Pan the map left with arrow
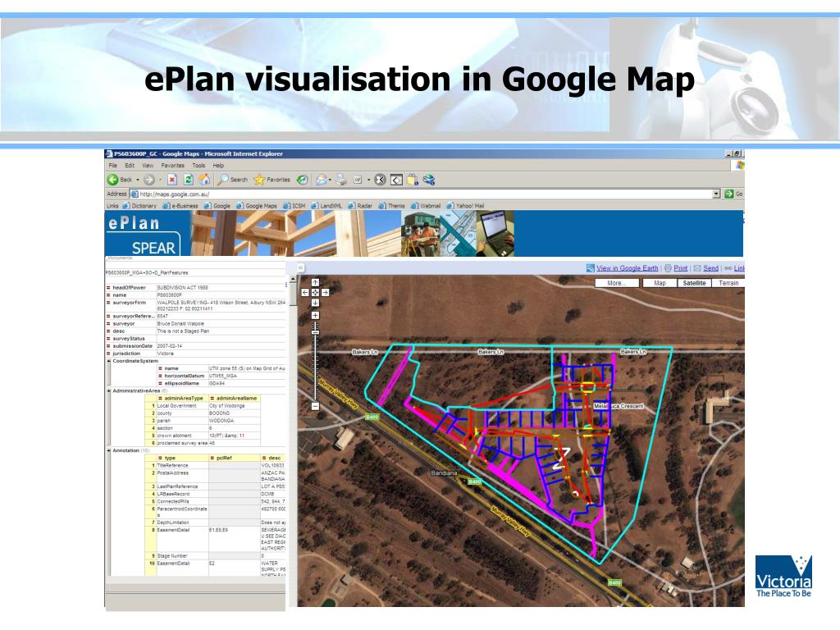Image resolution: width=840 pixels, height=630 pixels. click(x=305, y=293)
